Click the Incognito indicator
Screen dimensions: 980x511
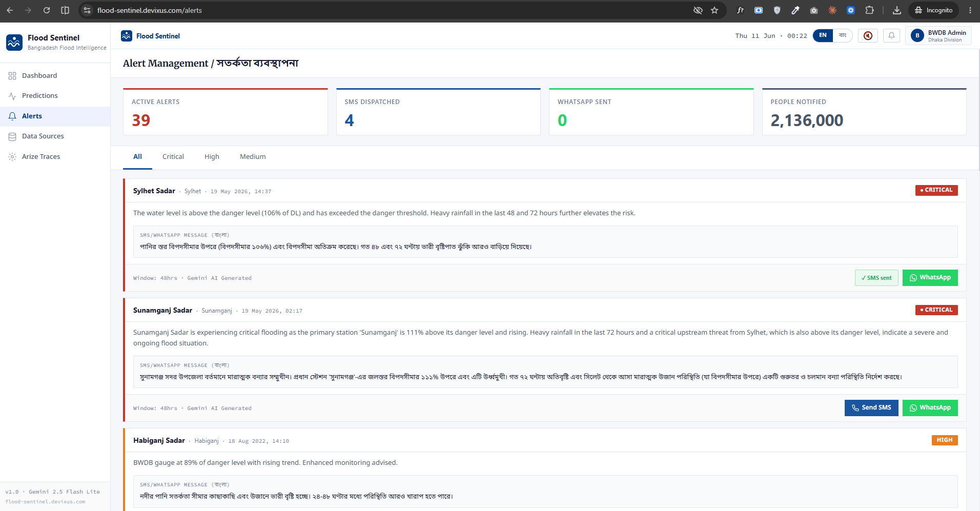point(934,10)
